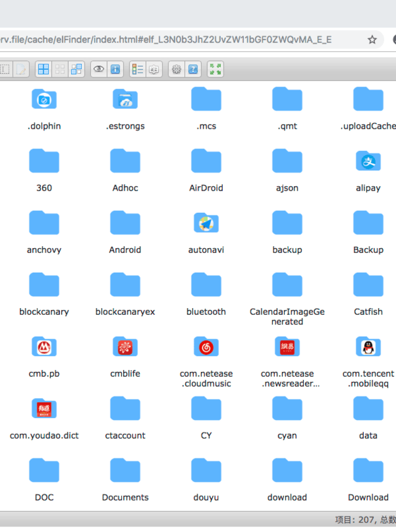Click the select all icon in toolbar
Image resolution: width=396 pixels, height=532 pixels.
click(x=43, y=69)
